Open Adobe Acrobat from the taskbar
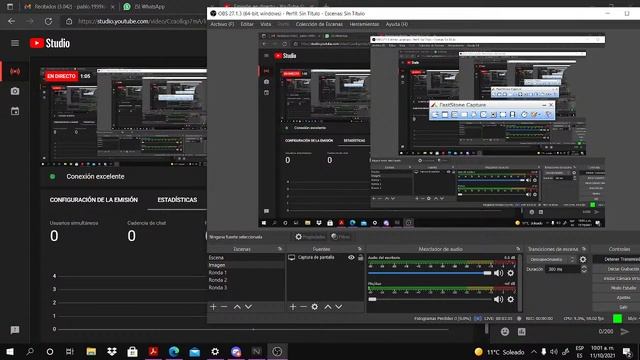 153,351
